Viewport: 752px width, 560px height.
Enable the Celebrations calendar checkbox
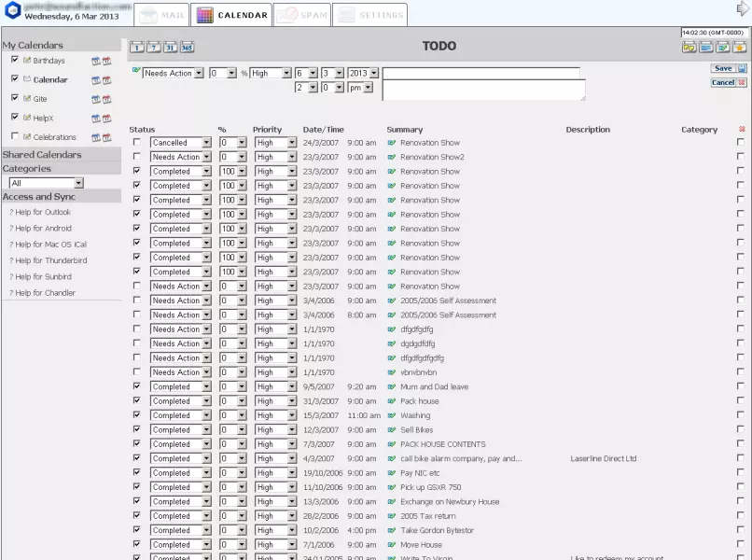coord(15,136)
